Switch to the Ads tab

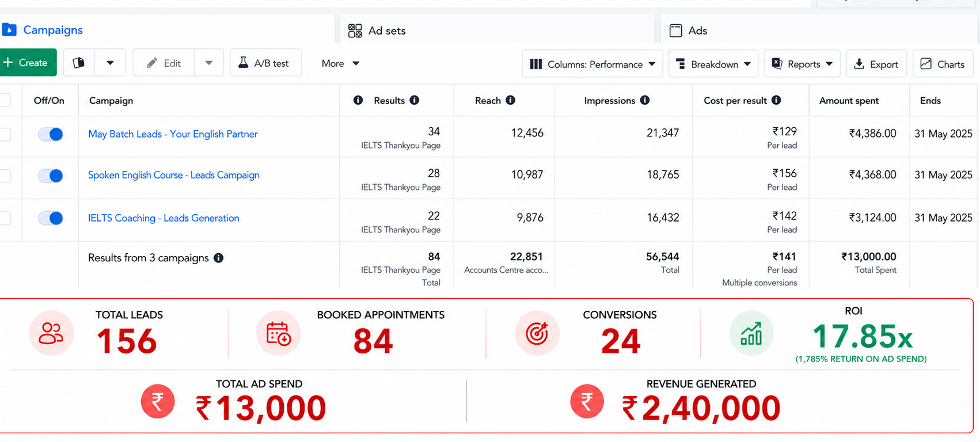click(x=689, y=31)
